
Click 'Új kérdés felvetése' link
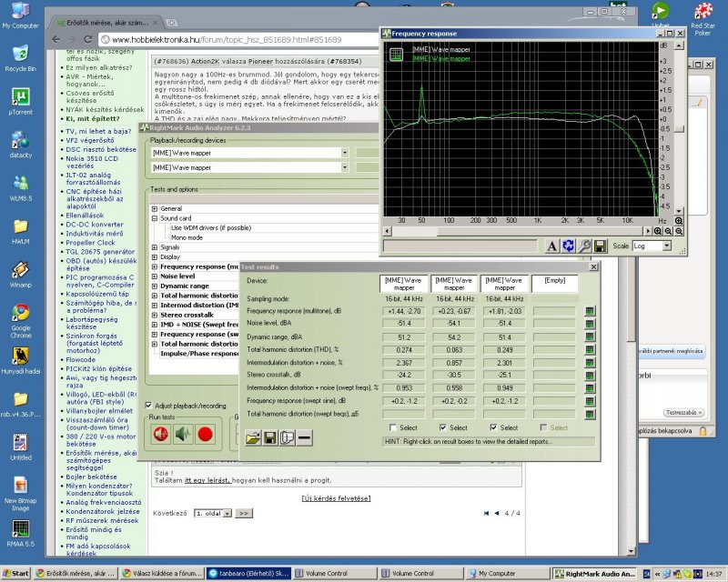click(x=336, y=498)
